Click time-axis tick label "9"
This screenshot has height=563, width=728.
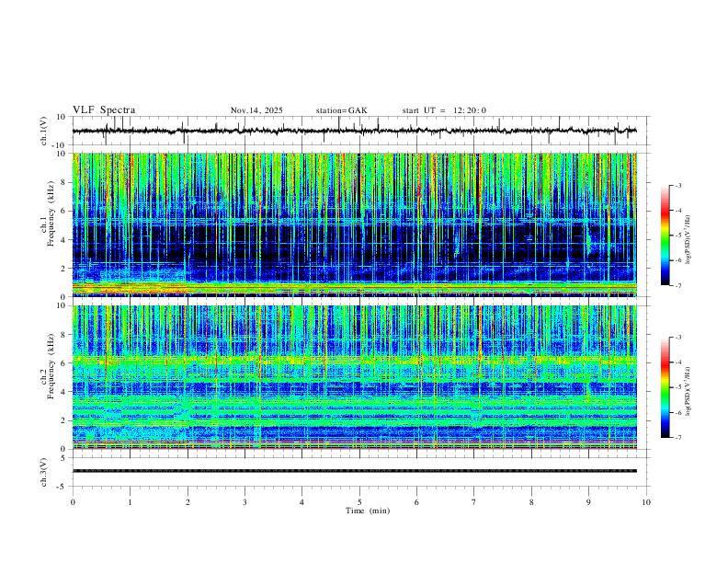tap(588, 502)
